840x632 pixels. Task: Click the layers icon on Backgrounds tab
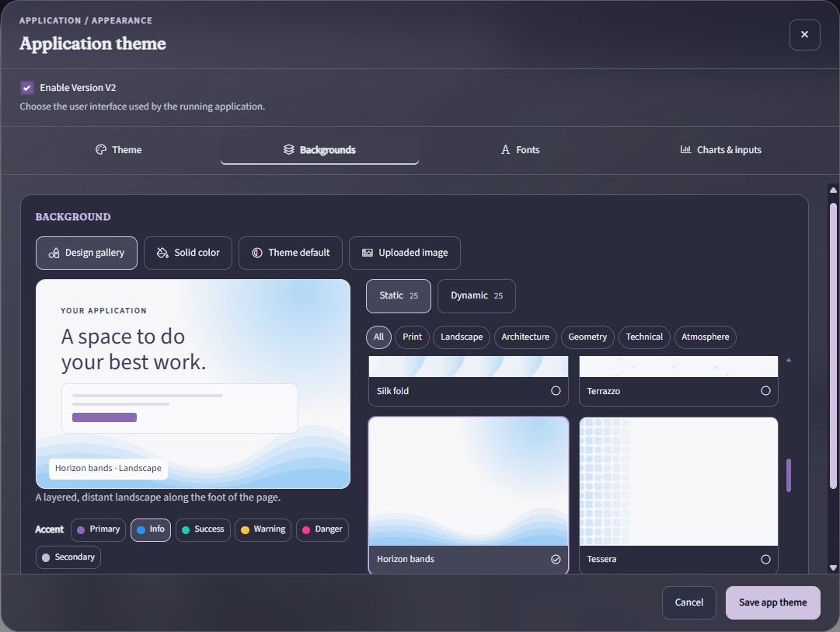(289, 149)
